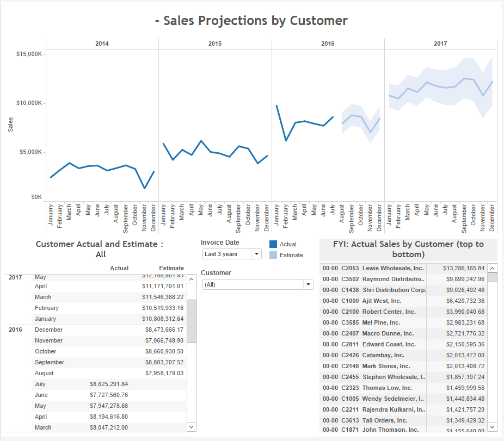Click the Actual legend color swatch
Screen dimensions: 504x441
click(x=273, y=244)
